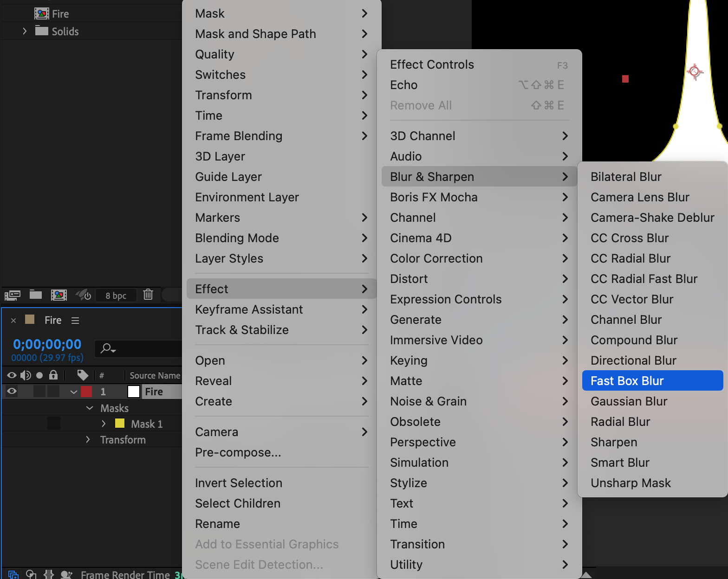Open the Fire timeline panel menu icon
The height and width of the screenshot is (579, 728).
[x=75, y=321]
